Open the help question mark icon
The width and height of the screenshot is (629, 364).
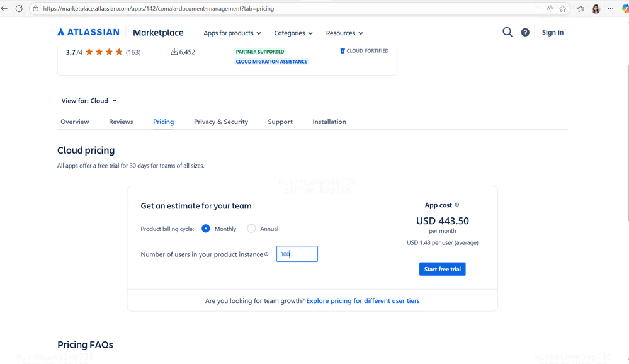pyautogui.click(x=525, y=33)
